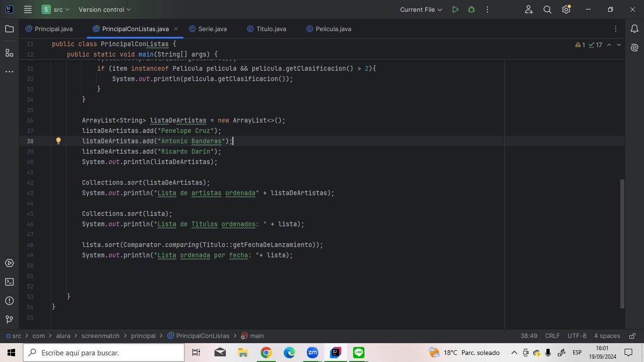Viewport: 644px width, 362px height.
Task: Run the current file
Action: (455, 9)
